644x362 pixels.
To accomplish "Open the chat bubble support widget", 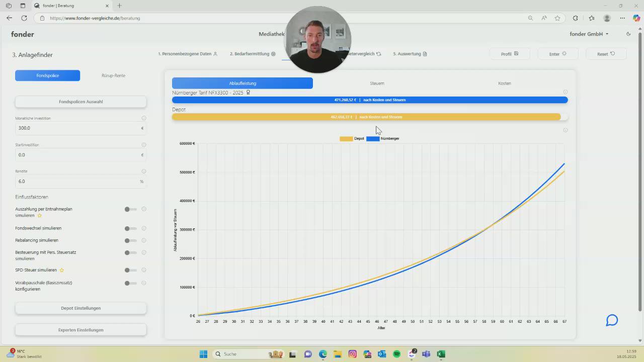I will pos(612,320).
